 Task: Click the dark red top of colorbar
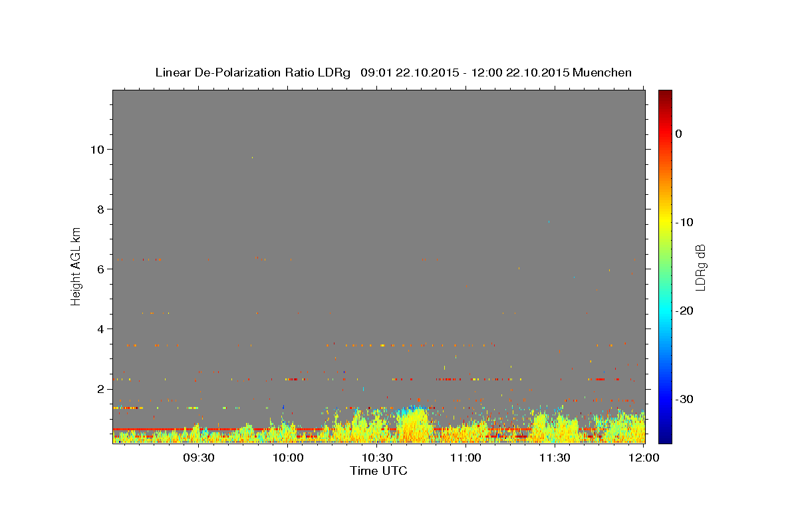(665, 94)
